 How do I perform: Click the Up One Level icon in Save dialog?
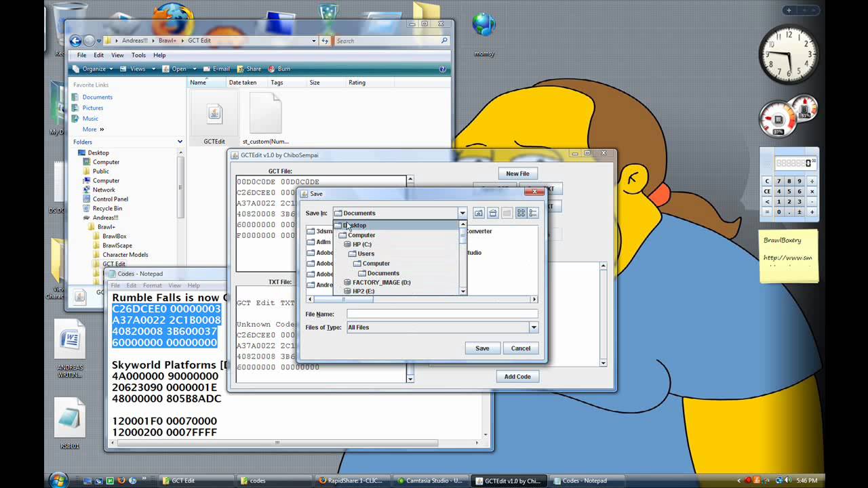(479, 213)
